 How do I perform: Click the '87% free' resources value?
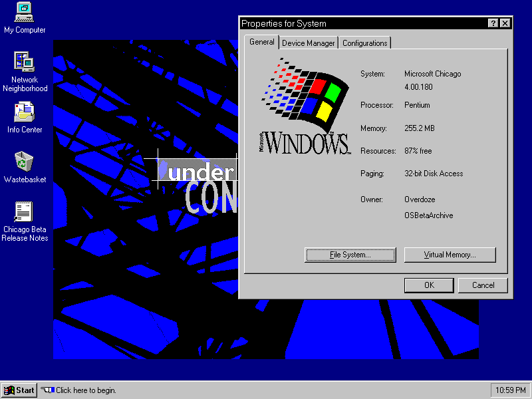click(x=418, y=151)
